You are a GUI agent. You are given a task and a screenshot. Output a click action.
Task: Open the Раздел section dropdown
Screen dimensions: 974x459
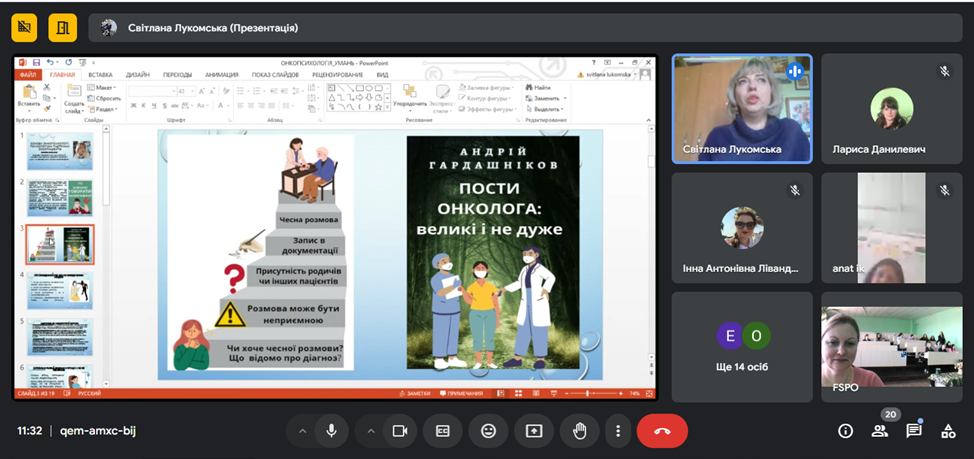pyautogui.click(x=103, y=109)
